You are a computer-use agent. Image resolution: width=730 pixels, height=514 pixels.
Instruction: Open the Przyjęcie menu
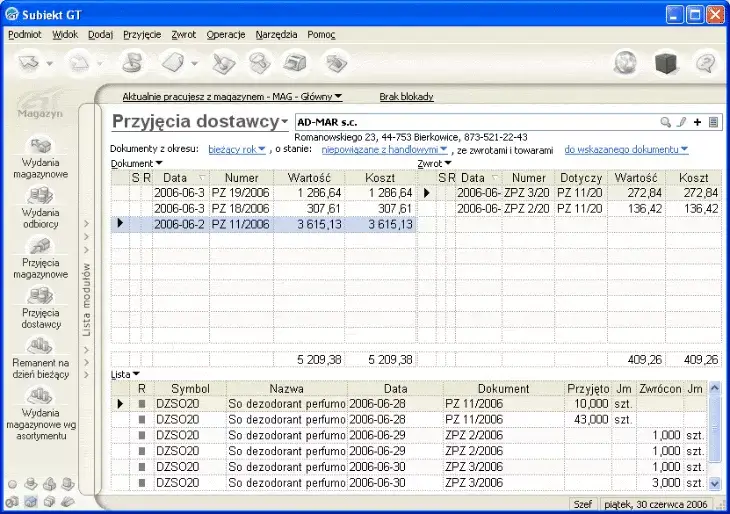click(142, 34)
